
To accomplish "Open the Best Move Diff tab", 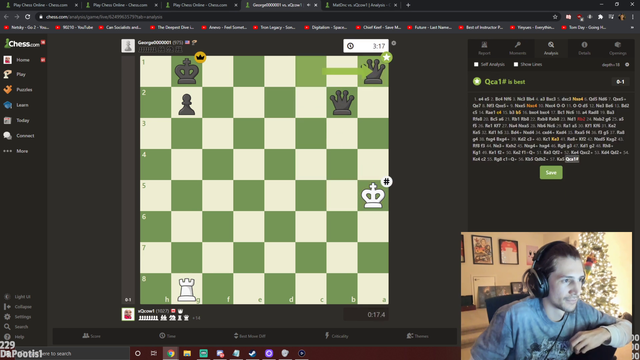I will [249, 336].
